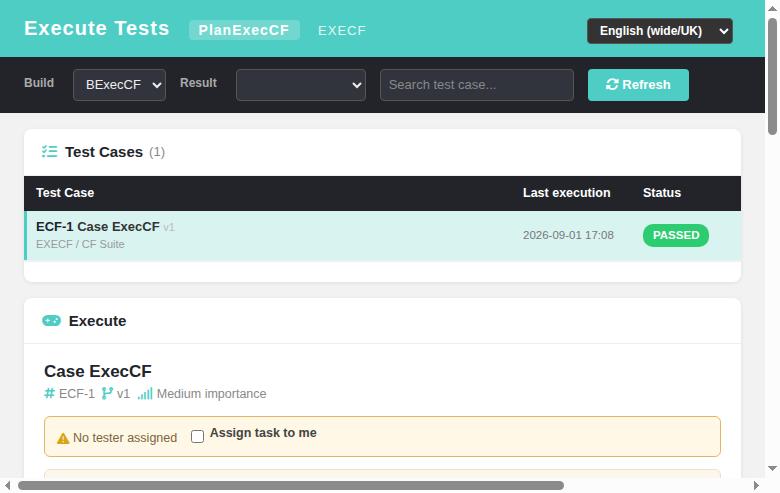Click the PASSED status badge
The image size is (780, 493).
tap(676, 235)
